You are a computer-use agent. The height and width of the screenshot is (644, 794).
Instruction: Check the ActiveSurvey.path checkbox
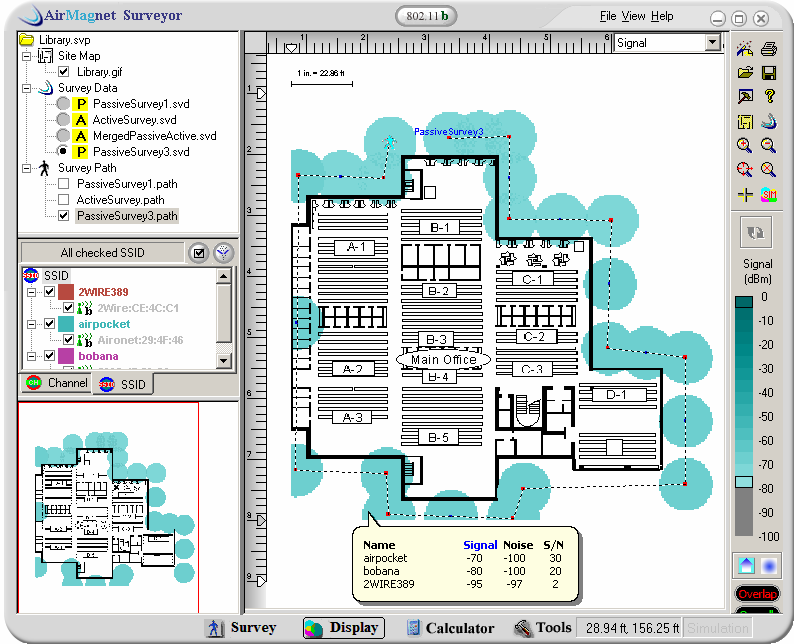64,199
